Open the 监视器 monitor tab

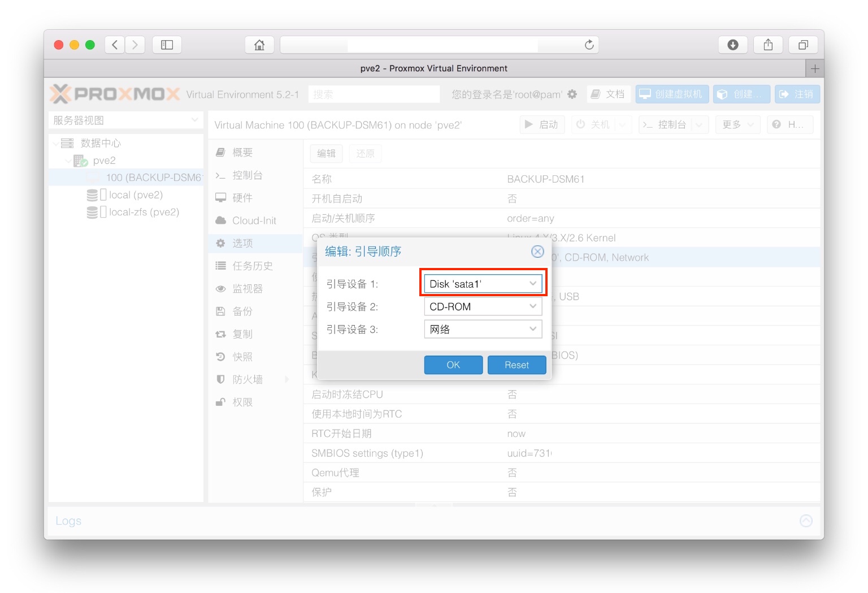pos(255,289)
